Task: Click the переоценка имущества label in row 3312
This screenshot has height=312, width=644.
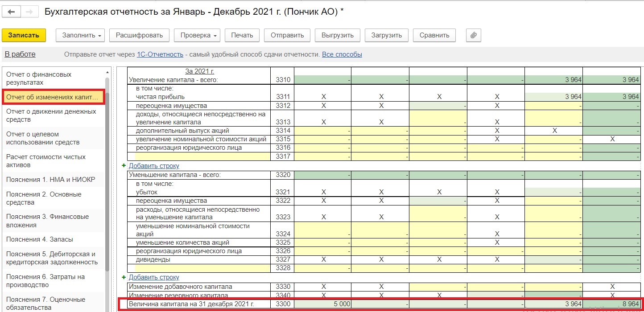Action: pyautogui.click(x=172, y=106)
